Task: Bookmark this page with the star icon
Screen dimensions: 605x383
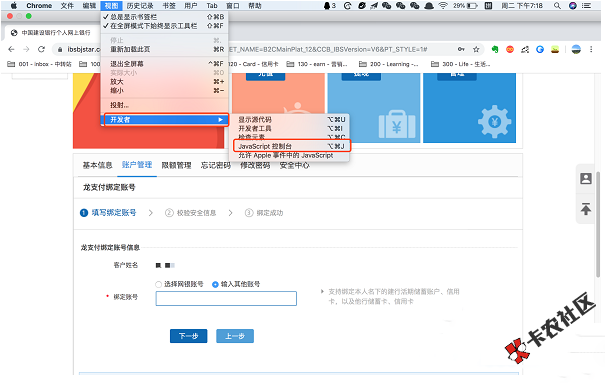Action: [476, 49]
